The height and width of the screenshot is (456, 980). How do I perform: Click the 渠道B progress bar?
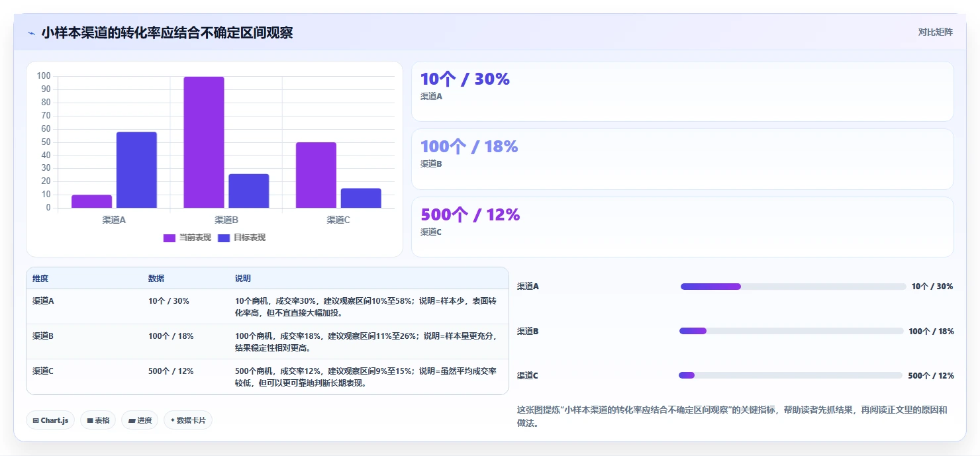pyautogui.click(x=791, y=331)
